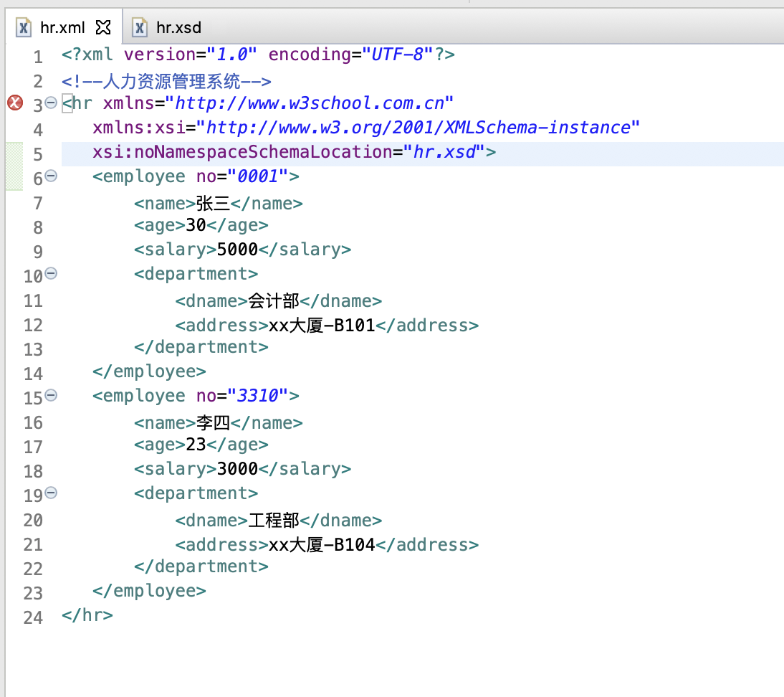The width and height of the screenshot is (784, 697).
Task: Click the version value "1.0" on line 1
Action: pos(232,54)
